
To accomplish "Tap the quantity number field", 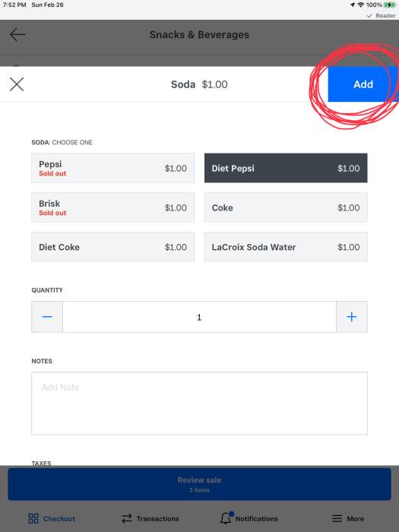I will pyautogui.click(x=199, y=317).
